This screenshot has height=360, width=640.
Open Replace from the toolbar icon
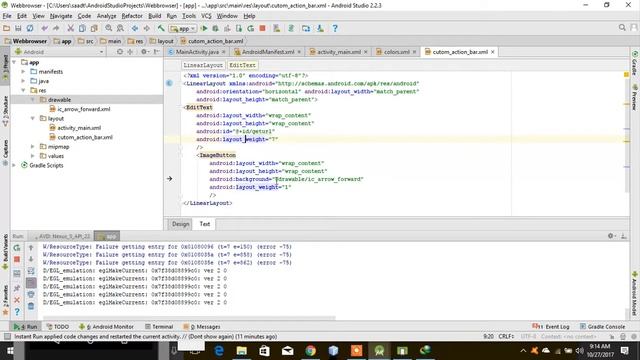(x=120, y=28)
